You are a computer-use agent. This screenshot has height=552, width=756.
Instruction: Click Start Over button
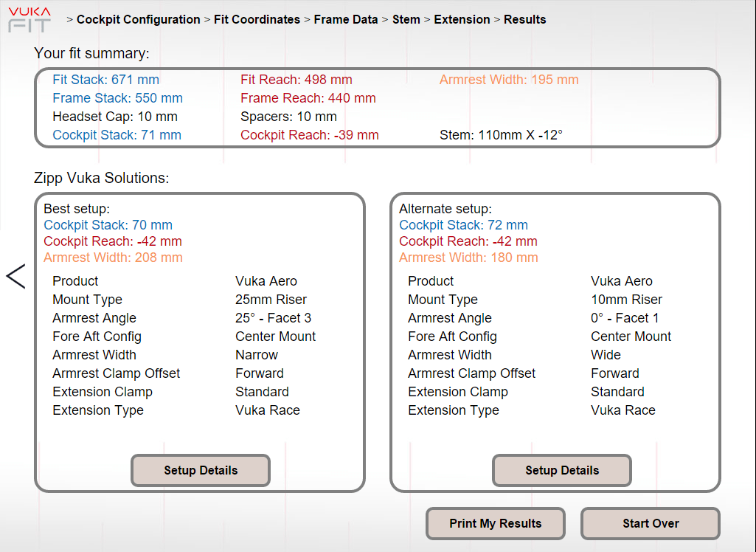(x=651, y=523)
